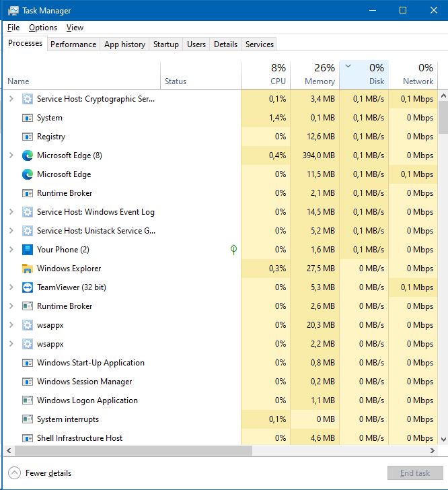Select the Windows Explorer process row
Image resolution: width=448 pixels, height=490 pixels.
(x=221, y=269)
